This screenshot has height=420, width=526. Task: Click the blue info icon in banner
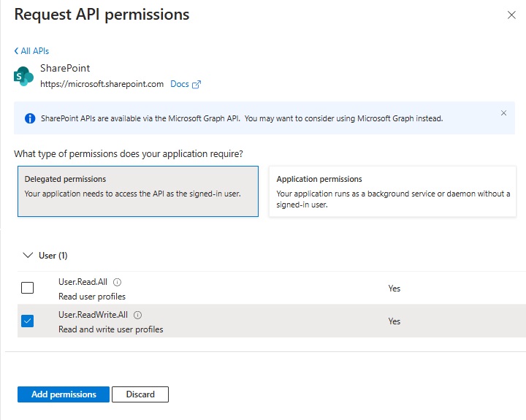tap(30, 118)
